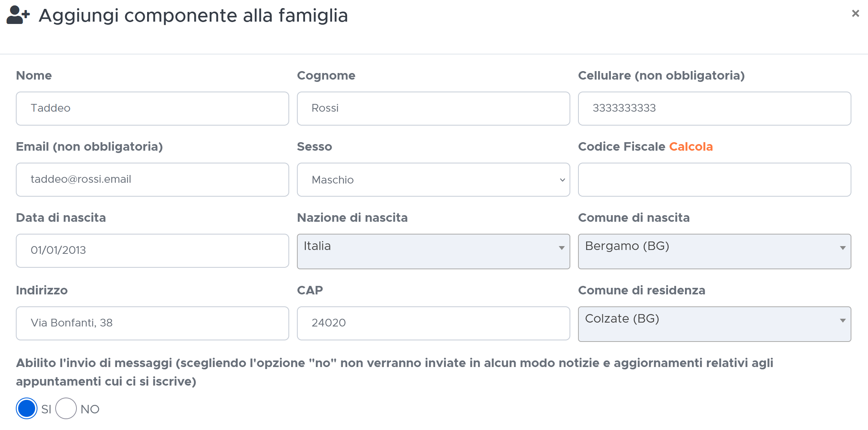Viewport: 868px width, 430px height.
Task: Focus the empty Codice Fiscale field
Action: 714,180
